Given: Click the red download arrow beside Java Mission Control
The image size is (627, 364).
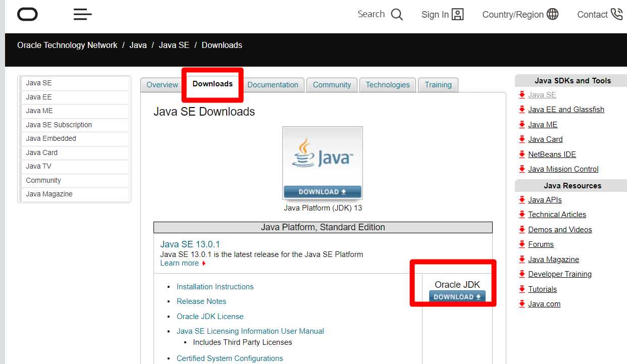Looking at the screenshot, I should click(x=522, y=169).
